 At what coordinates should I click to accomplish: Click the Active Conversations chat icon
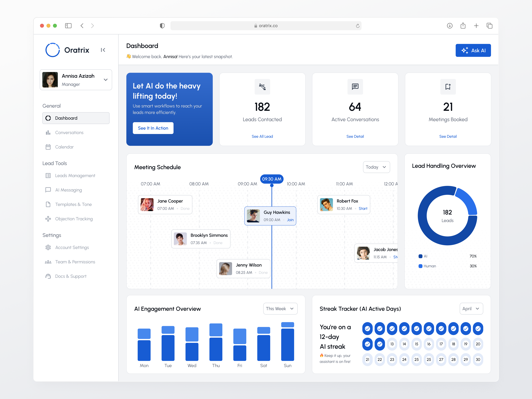tap(355, 87)
